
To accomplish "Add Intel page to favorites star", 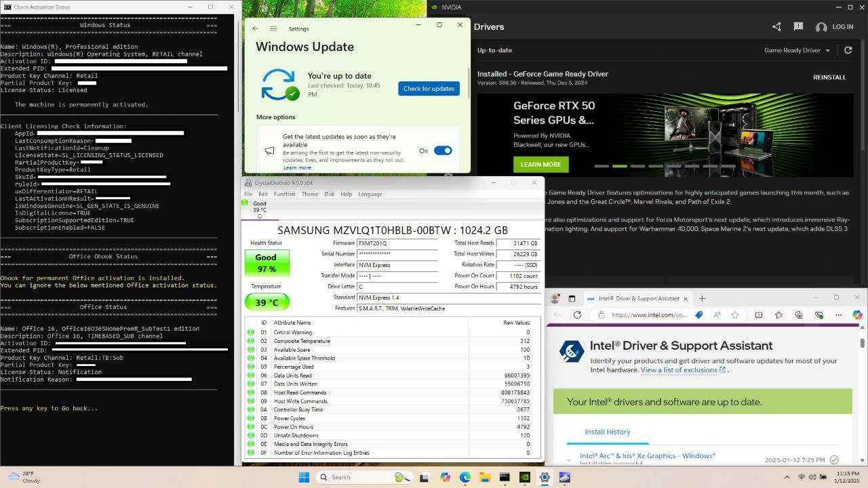I will click(x=735, y=314).
